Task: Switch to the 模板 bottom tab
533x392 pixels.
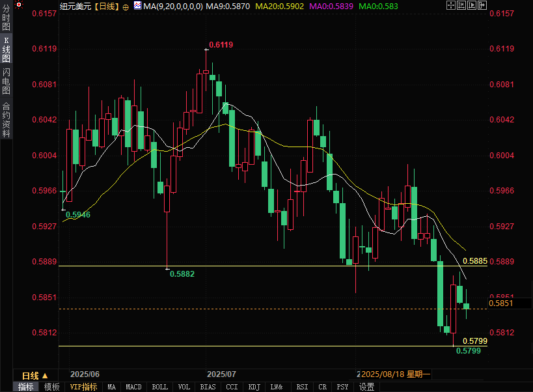Action: click(x=51, y=387)
